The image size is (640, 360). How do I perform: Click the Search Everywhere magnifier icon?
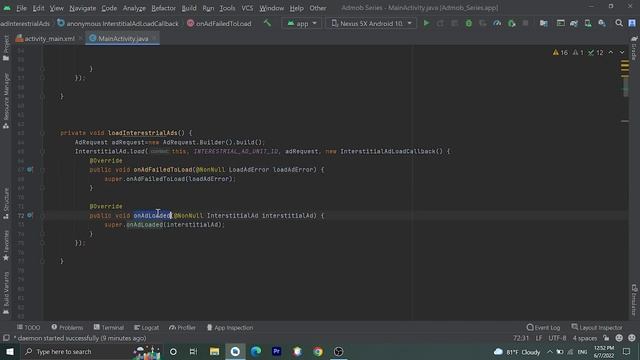(x=619, y=23)
